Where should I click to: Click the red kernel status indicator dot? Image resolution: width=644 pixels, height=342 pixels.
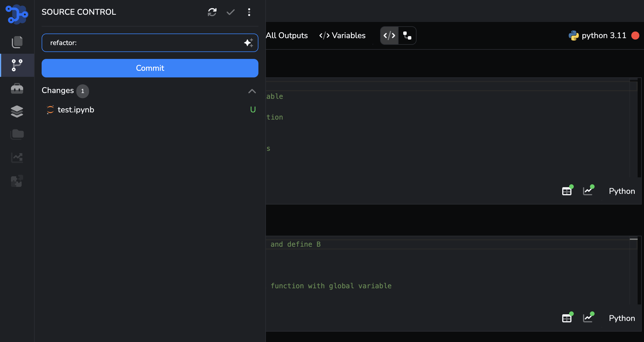coord(635,35)
